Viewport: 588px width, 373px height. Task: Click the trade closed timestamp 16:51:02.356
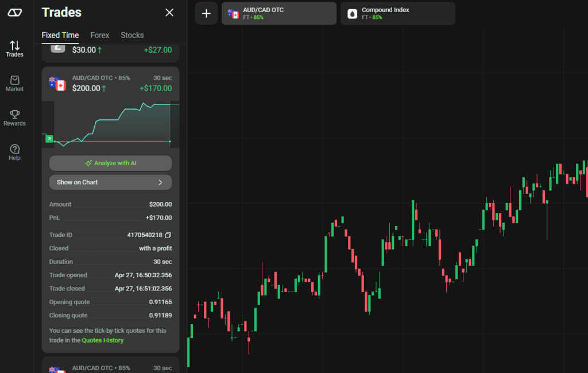tap(143, 289)
